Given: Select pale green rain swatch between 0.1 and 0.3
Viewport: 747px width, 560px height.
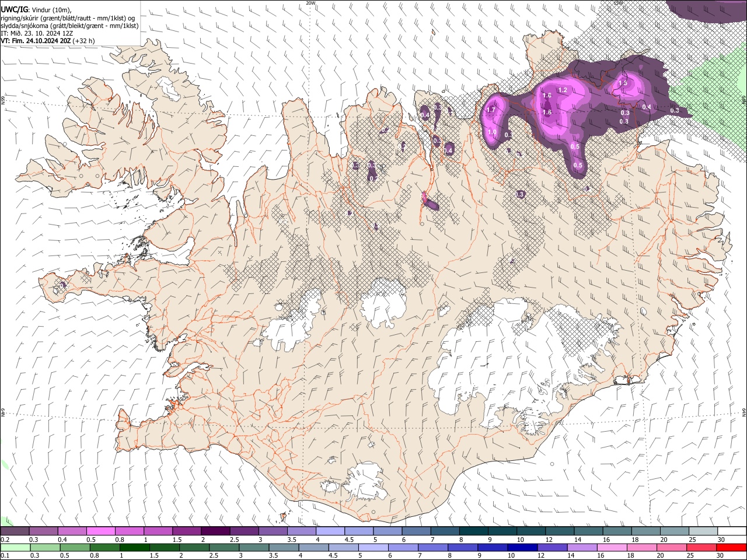Looking at the screenshot, I should click(15, 547).
